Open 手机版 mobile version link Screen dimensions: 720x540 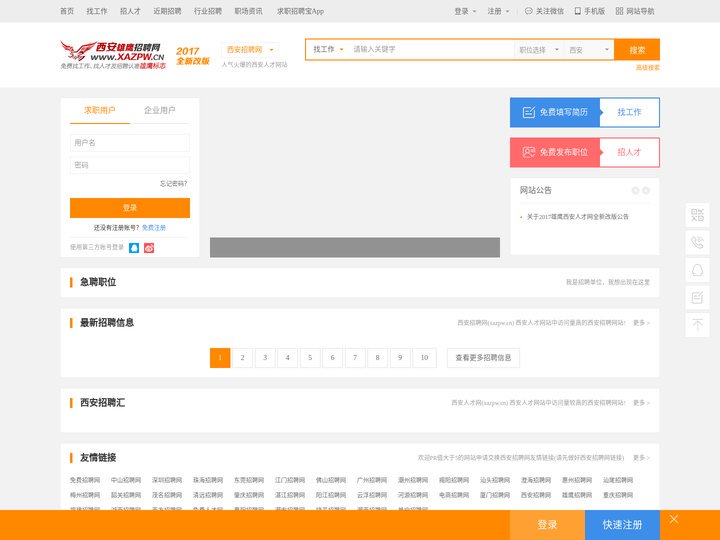[590, 11]
